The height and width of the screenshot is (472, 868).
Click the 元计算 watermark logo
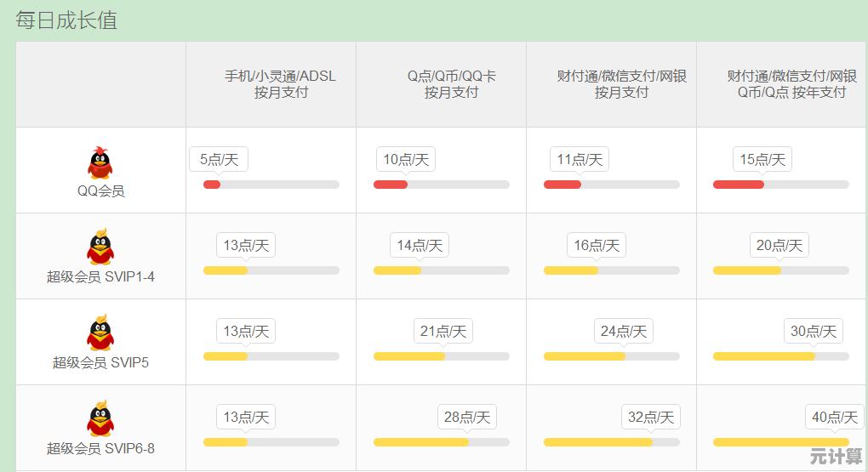(836, 455)
